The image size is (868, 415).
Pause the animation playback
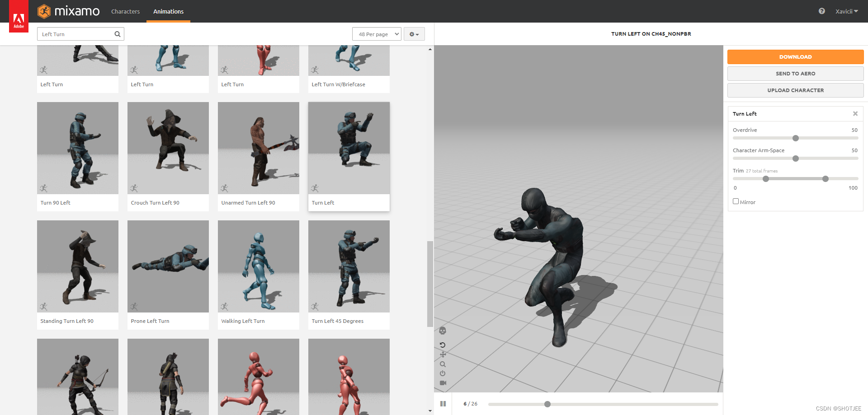click(x=443, y=404)
